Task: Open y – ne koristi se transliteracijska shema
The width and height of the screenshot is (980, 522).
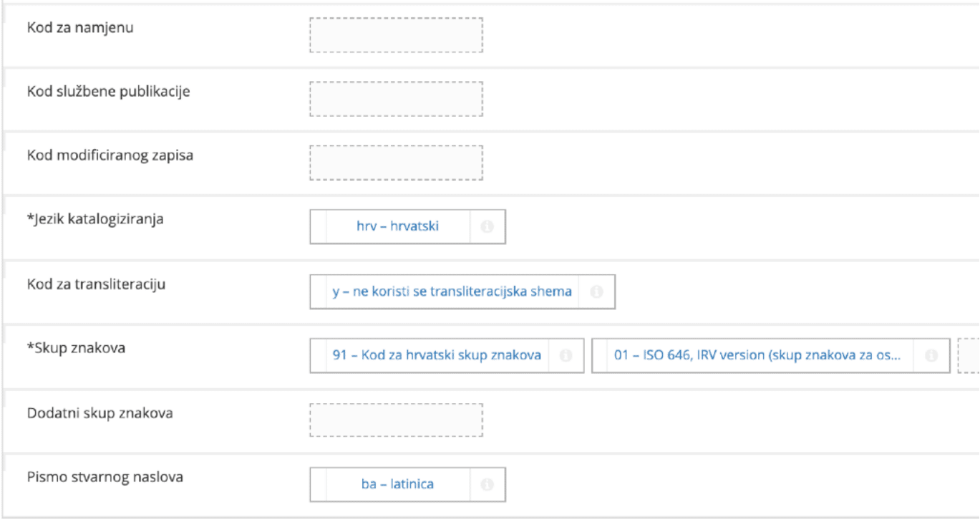Action: [x=452, y=292]
